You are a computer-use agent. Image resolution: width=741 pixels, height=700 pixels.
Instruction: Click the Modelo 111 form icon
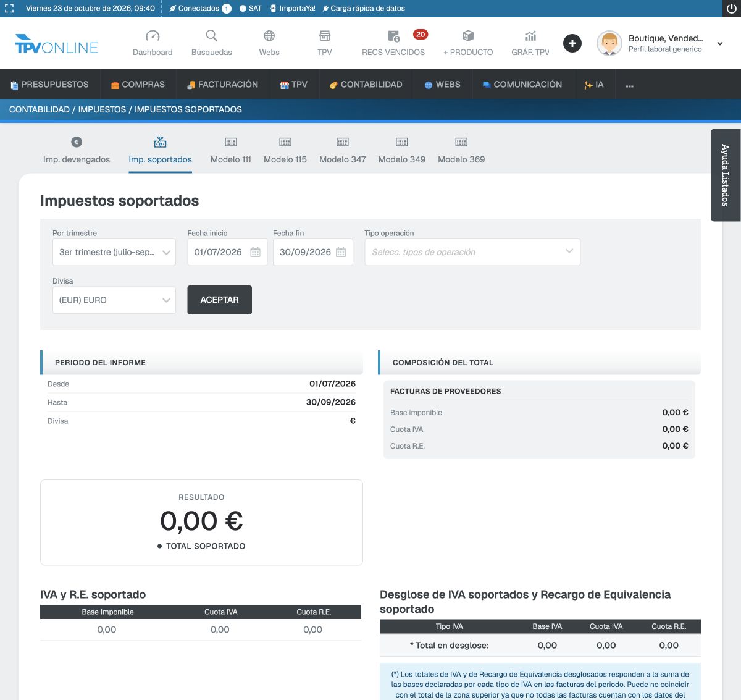[231, 142]
